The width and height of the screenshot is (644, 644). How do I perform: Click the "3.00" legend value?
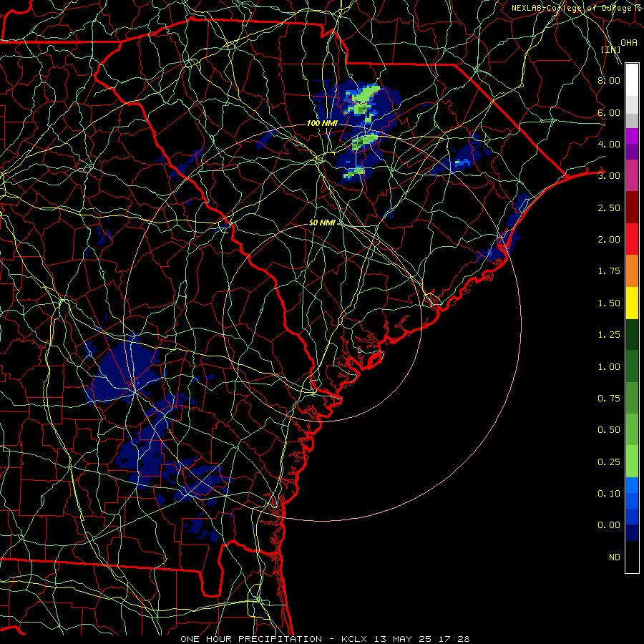[x=609, y=176]
